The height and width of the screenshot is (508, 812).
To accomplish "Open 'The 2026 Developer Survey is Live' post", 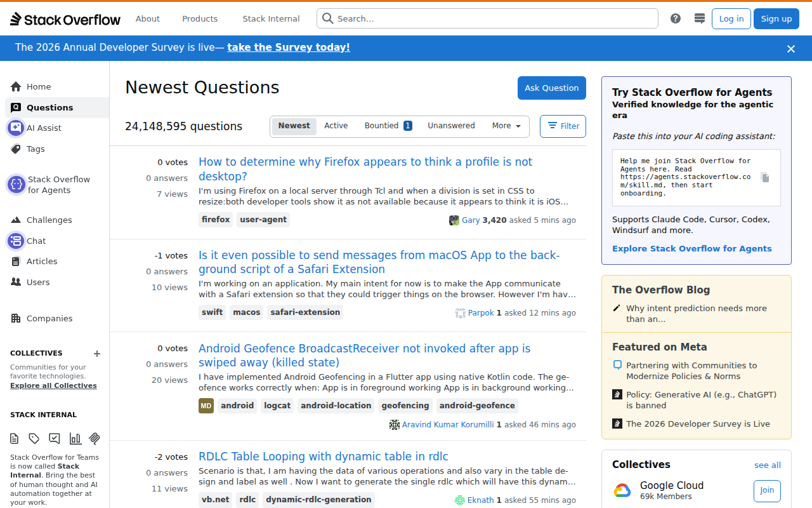I will (698, 424).
